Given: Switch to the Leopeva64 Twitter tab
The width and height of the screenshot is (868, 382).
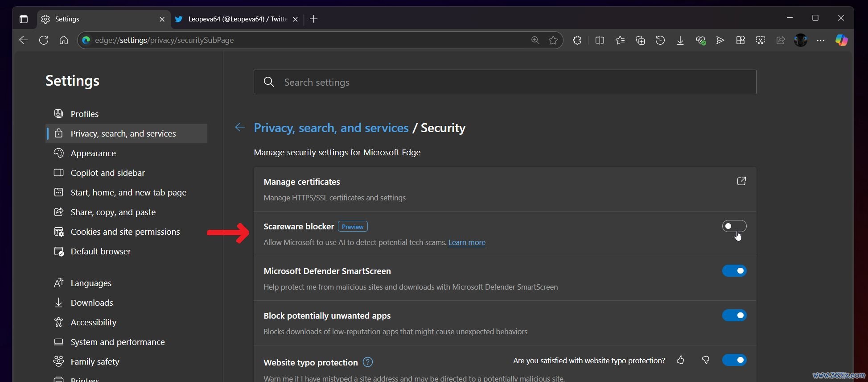Looking at the screenshot, I should tap(237, 19).
